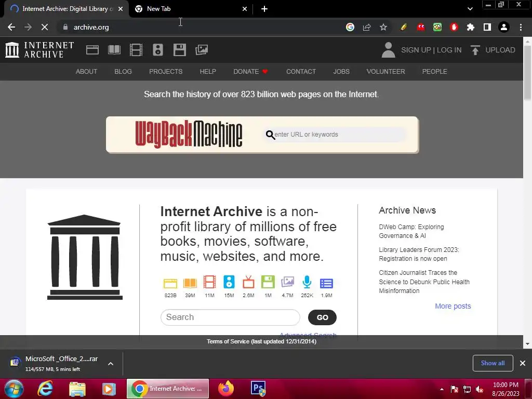532x399 pixels.
Task: Click Show all downloads button
Action: 493,363
